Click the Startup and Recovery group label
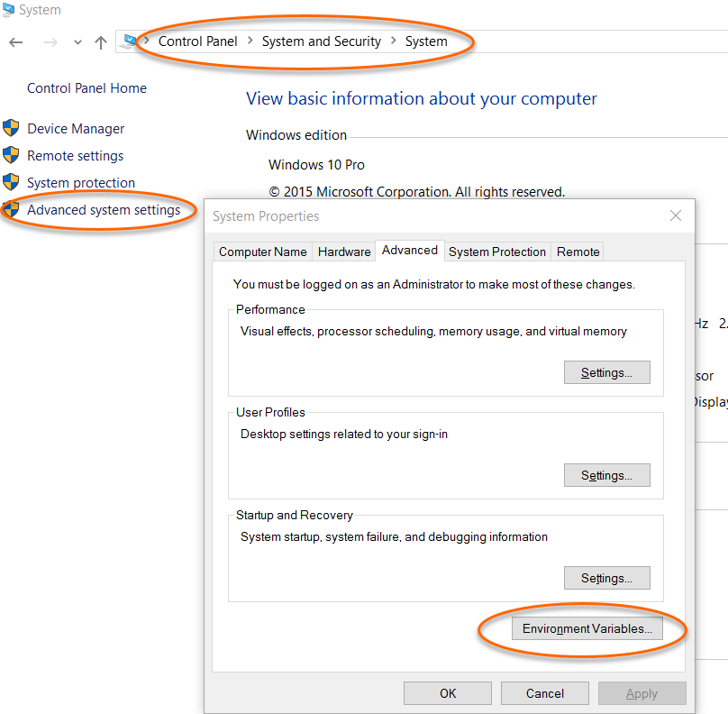Viewport: 728px width, 714px height. coord(295,515)
